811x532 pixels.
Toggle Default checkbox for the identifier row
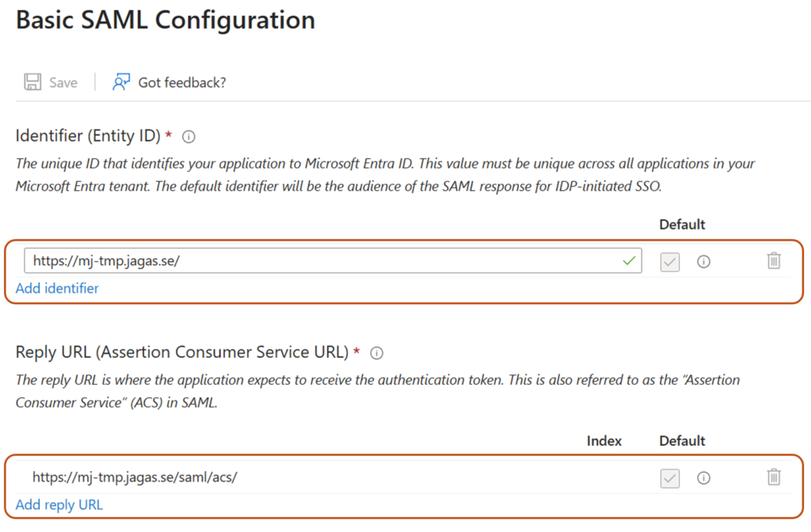pyautogui.click(x=670, y=261)
